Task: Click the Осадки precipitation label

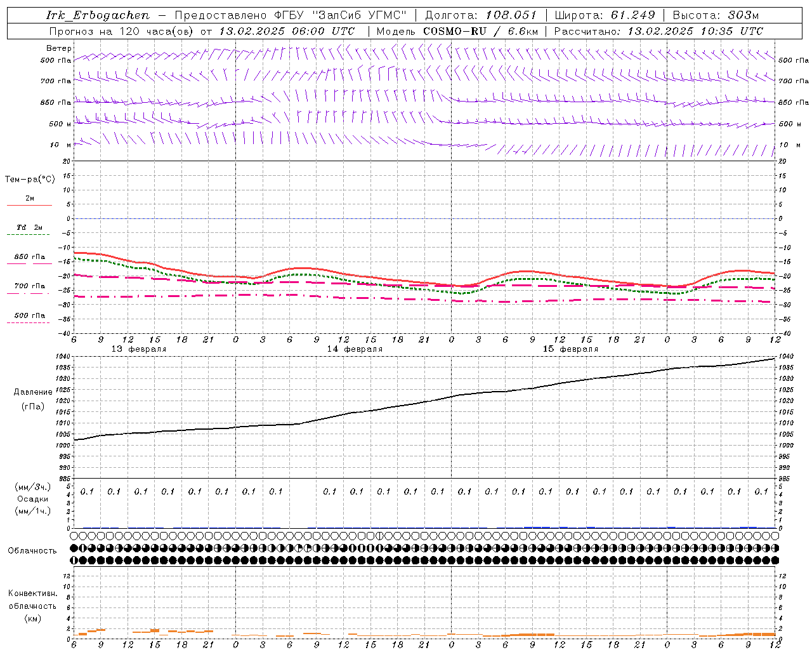Action: [32, 499]
